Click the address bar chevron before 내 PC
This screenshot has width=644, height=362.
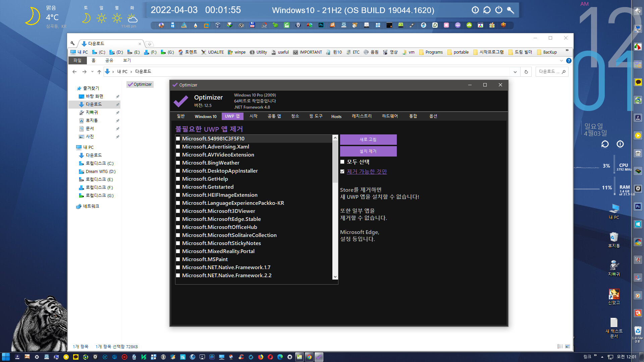pyautogui.click(x=113, y=72)
